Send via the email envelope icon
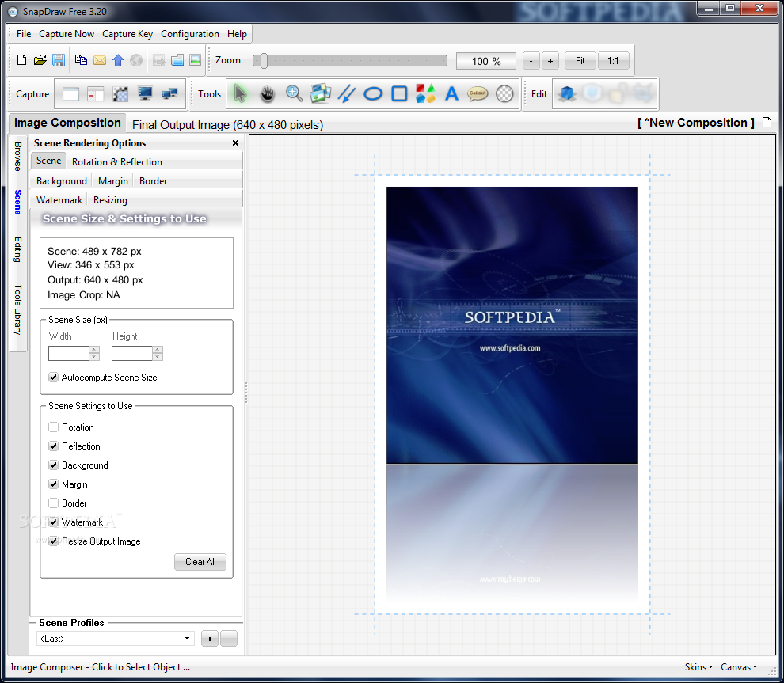The height and width of the screenshot is (683, 784). coord(100,60)
